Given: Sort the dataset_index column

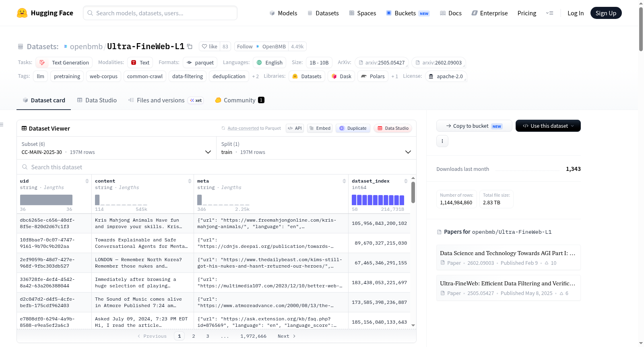Looking at the screenshot, I should 406,181.
